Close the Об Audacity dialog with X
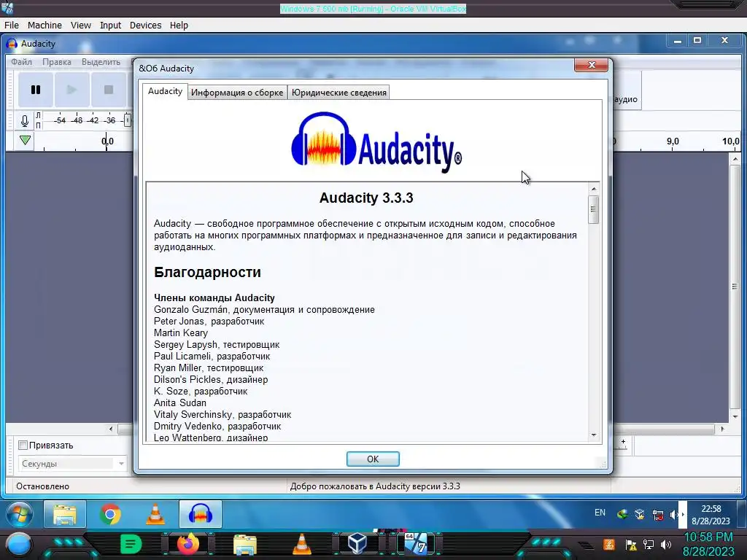This screenshot has height=560, width=747. (591, 65)
